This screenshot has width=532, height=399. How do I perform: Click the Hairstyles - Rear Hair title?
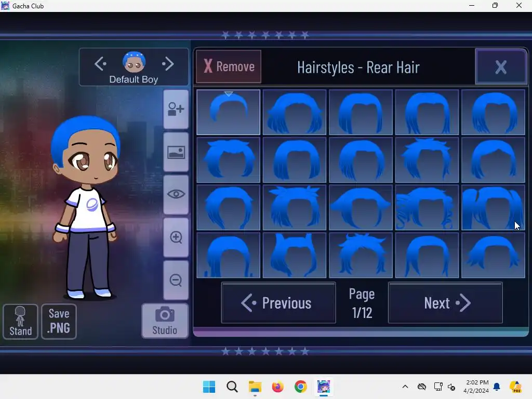pos(358,67)
